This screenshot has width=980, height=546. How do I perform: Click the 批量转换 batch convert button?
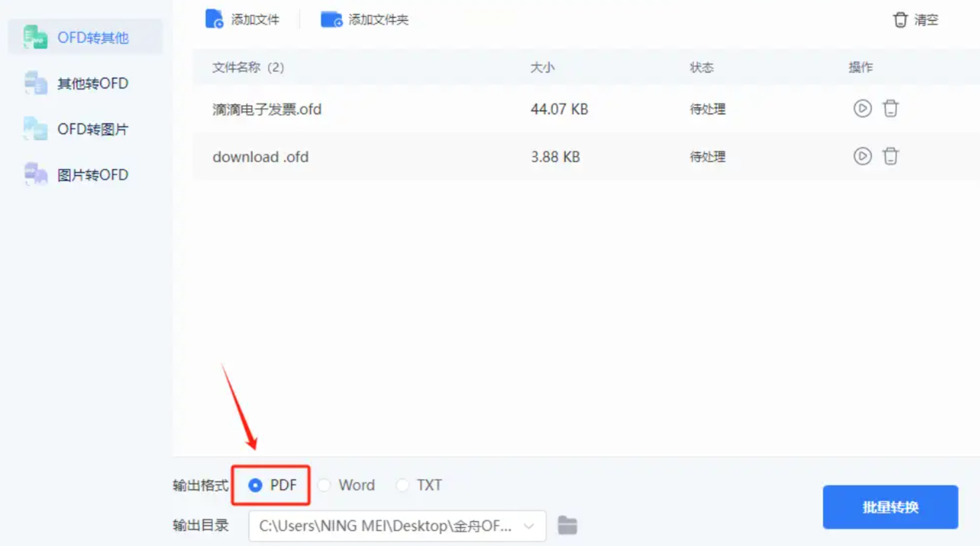tap(890, 507)
